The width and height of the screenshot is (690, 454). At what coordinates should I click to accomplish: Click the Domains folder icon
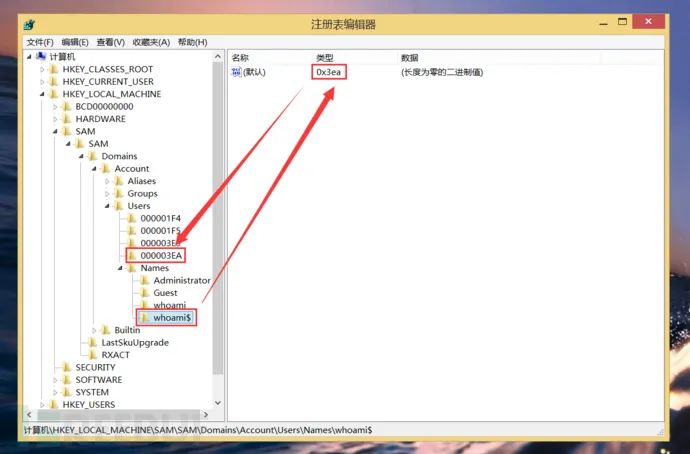[x=92, y=156]
